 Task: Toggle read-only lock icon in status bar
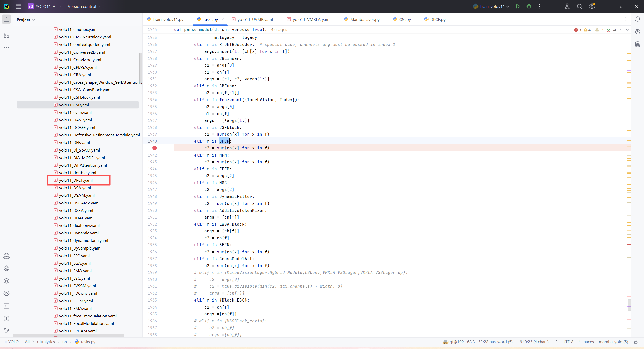pyautogui.click(x=636, y=342)
